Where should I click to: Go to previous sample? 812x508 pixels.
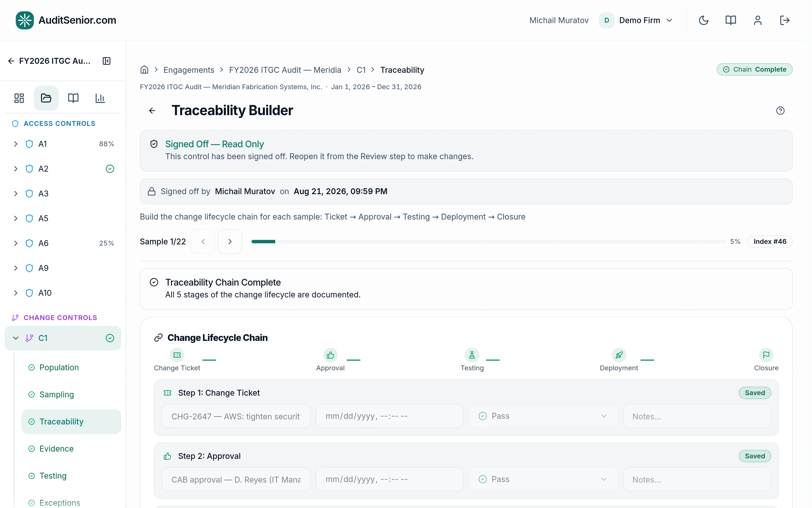(203, 242)
